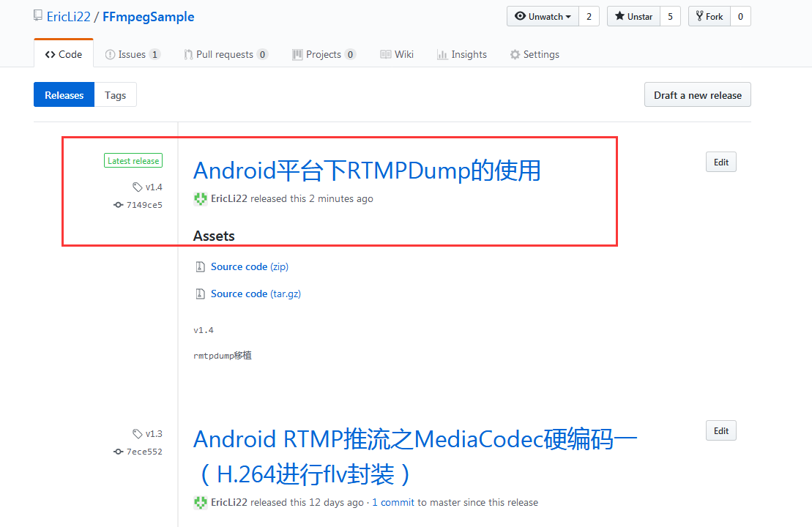Open commit 7149ce5

click(144, 205)
